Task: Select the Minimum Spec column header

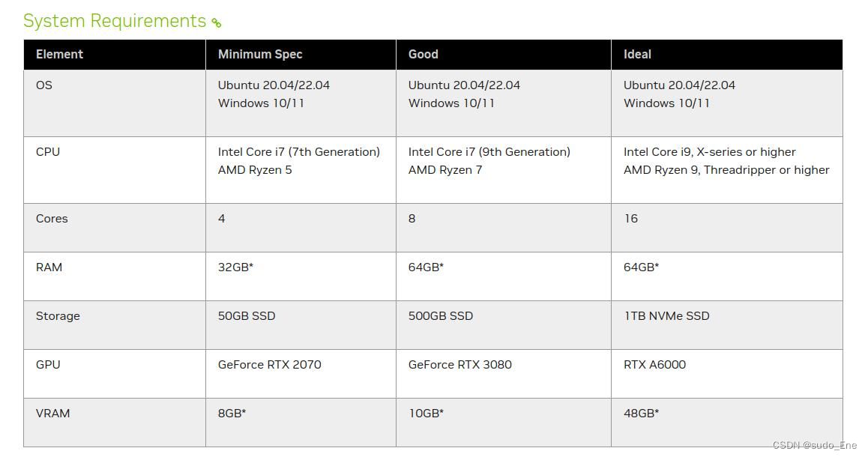Action: pyautogui.click(x=260, y=54)
